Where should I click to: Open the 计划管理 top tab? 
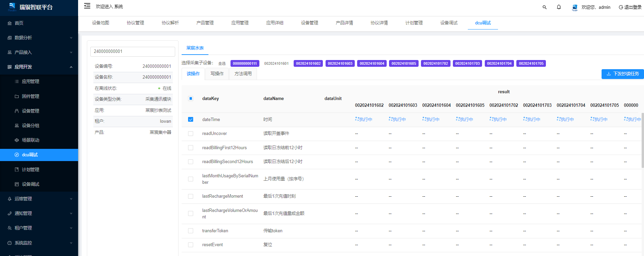pyautogui.click(x=414, y=23)
